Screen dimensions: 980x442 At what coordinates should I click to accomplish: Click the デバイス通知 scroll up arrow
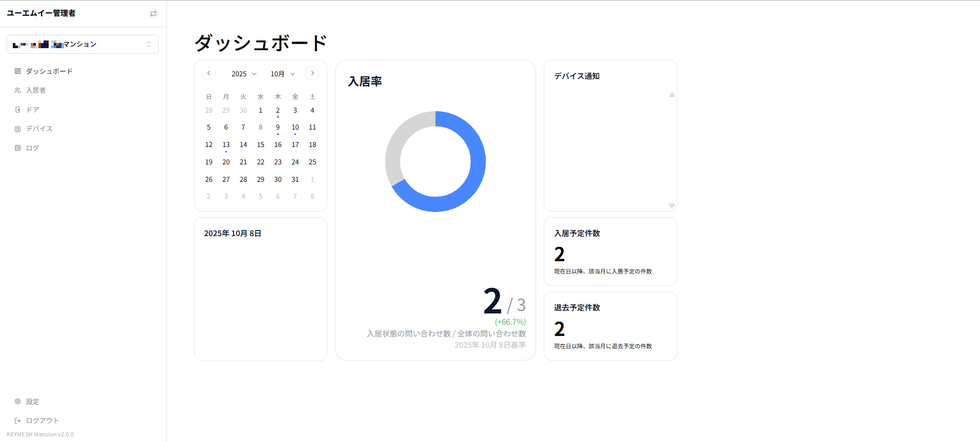(x=672, y=95)
